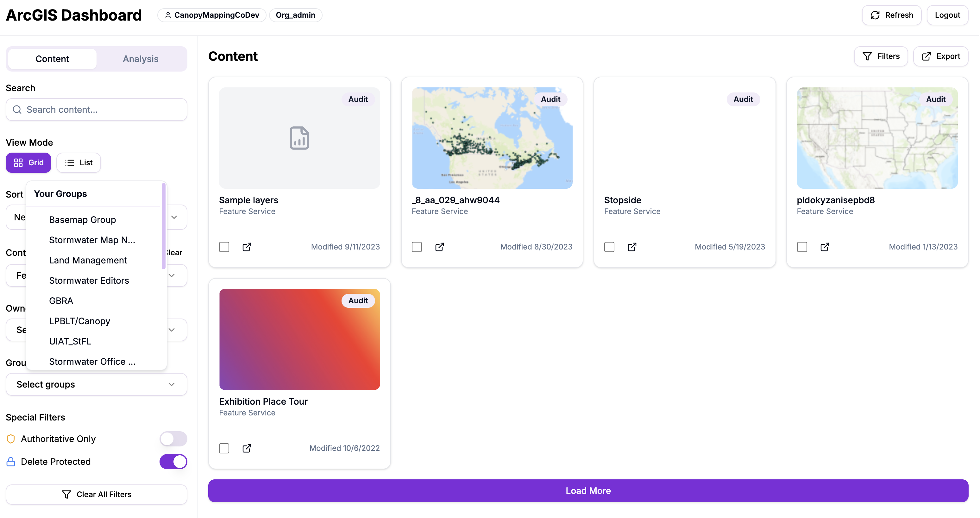
Task: Open external link icon for Exhibition Place Tour
Action: pyautogui.click(x=247, y=448)
